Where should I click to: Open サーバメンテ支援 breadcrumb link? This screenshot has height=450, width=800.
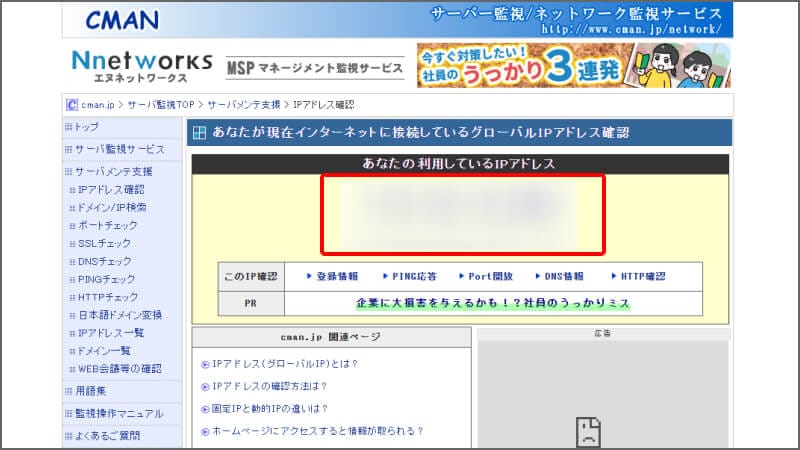(x=244, y=104)
